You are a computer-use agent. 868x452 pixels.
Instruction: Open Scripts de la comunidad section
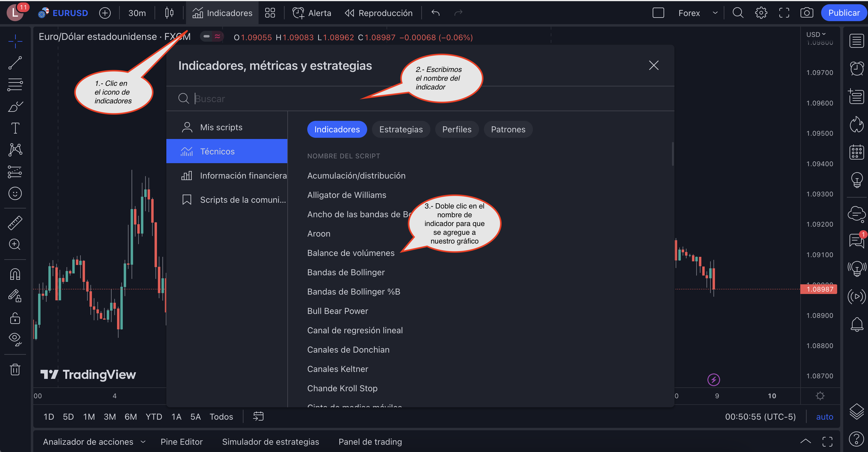(227, 200)
